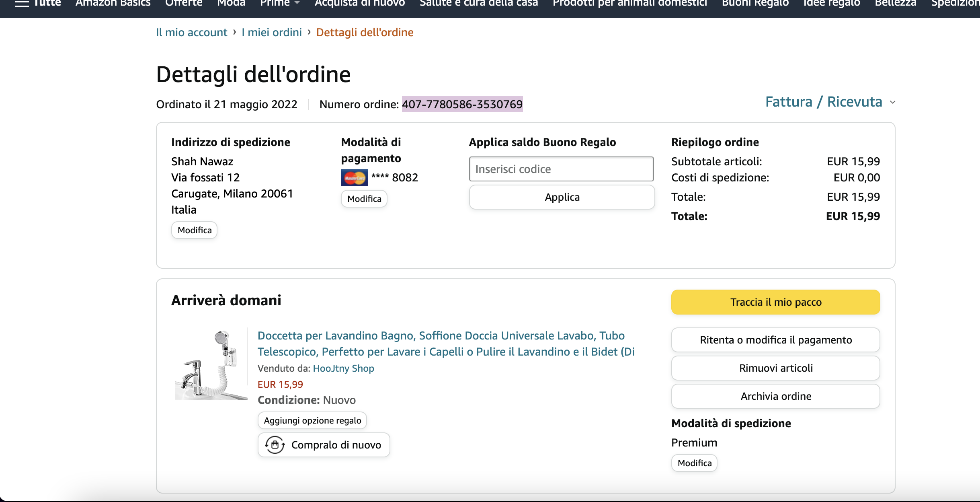This screenshot has height=502, width=980.
Task: Open Amazon Basics in the nav bar
Action: [x=113, y=4]
